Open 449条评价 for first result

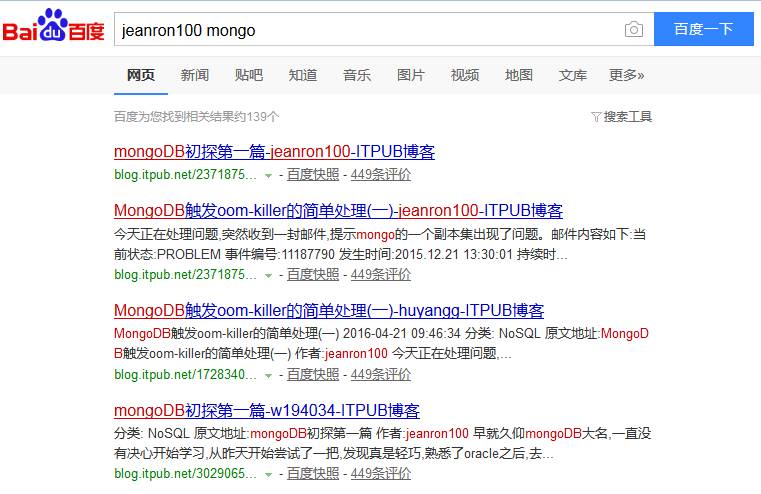tap(381, 175)
